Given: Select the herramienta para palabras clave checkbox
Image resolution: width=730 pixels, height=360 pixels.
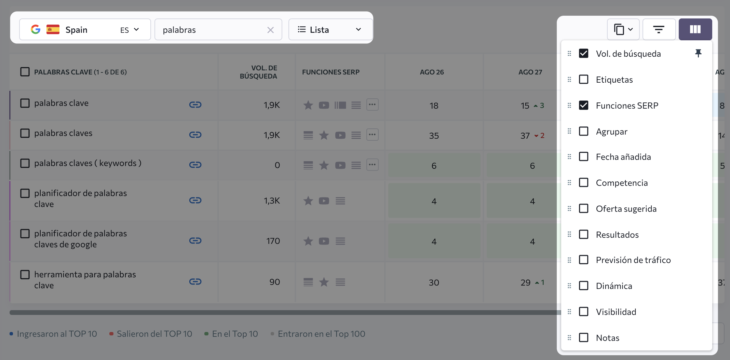Looking at the screenshot, I should [x=25, y=275].
